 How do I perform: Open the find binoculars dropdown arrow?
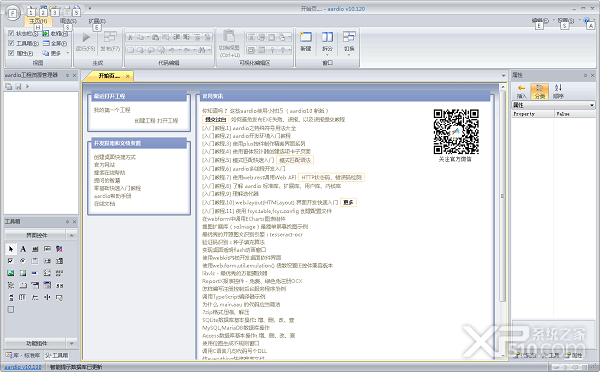[210, 50]
